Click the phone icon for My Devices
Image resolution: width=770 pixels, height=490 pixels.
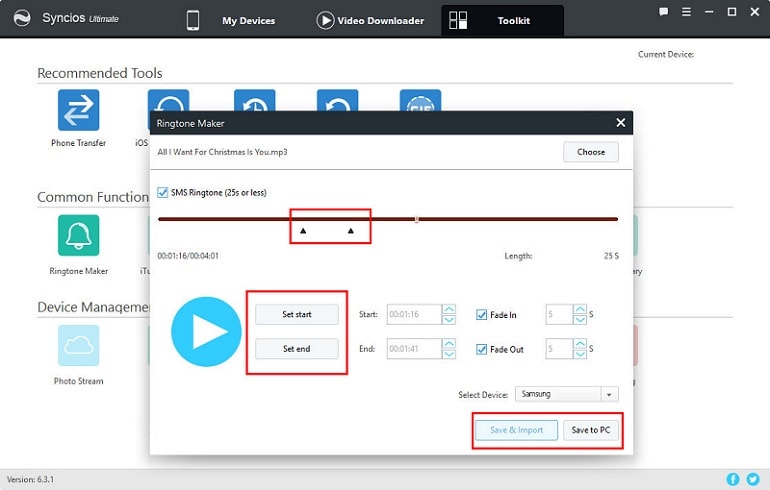click(192, 20)
